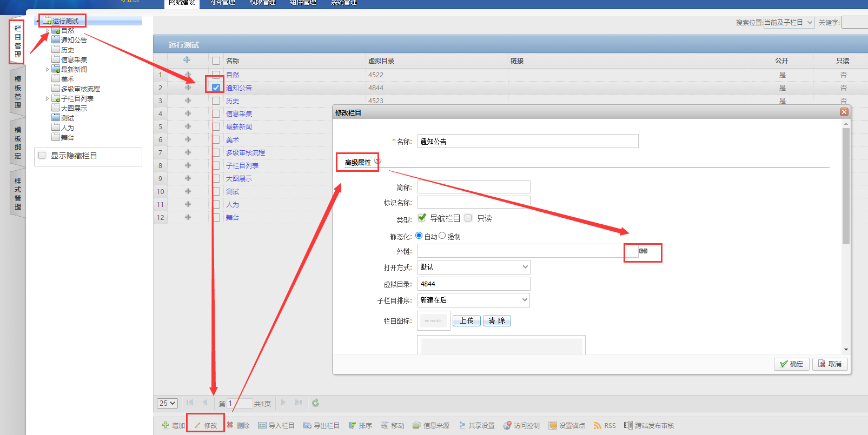The image size is (868, 435).
Task: Expand the 最新新闻 tree node
Action: click(47, 69)
